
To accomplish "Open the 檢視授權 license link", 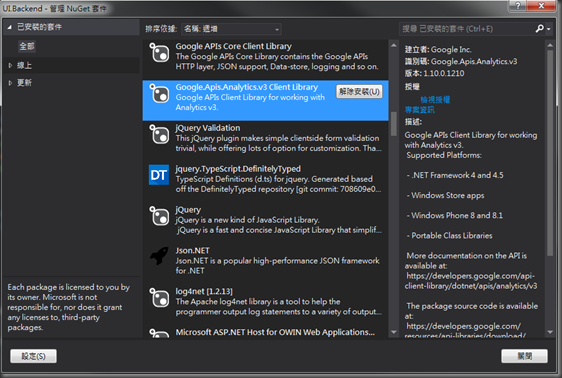I will click(435, 100).
